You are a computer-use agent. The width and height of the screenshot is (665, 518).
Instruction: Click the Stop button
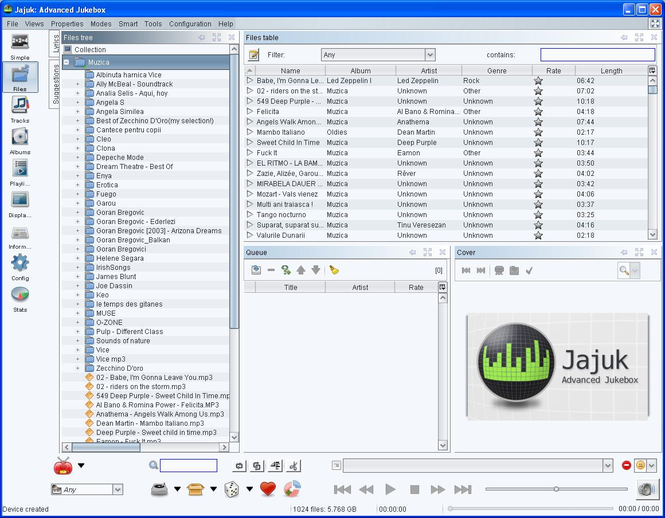pos(414,490)
